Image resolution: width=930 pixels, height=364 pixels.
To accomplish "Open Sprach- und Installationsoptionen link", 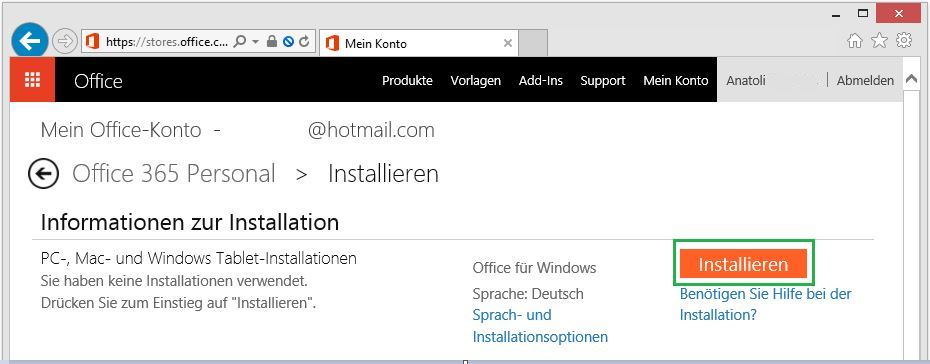I will 540,325.
